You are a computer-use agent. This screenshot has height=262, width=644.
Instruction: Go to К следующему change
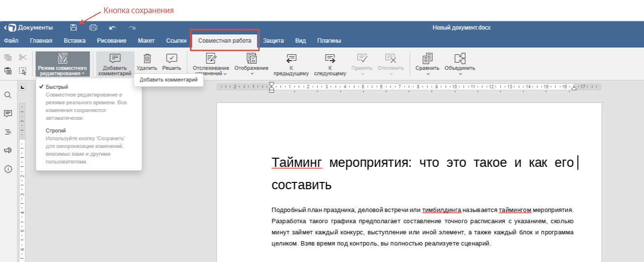(330, 65)
